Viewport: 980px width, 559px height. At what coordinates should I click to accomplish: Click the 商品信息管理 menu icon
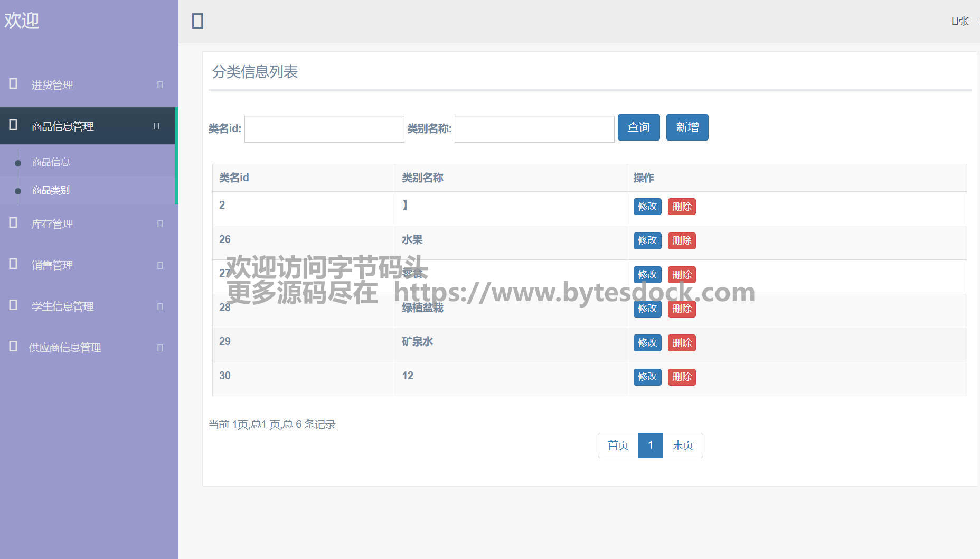pos(14,125)
